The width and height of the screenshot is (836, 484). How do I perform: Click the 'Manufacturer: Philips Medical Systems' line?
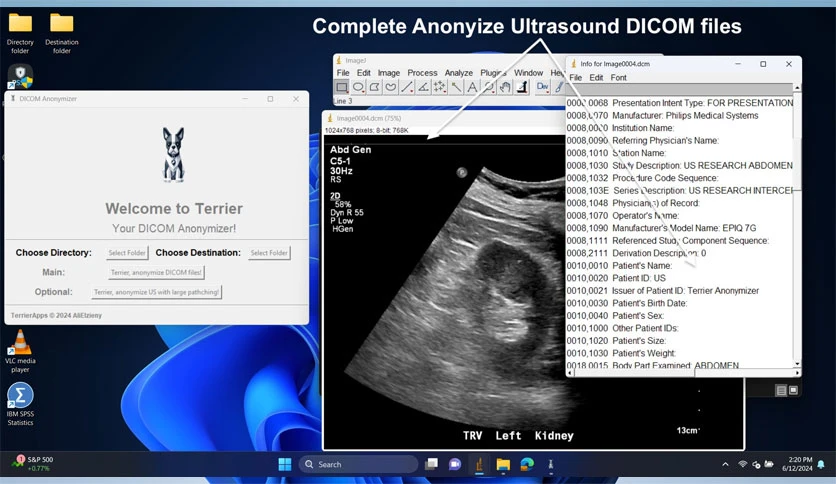(x=662, y=116)
